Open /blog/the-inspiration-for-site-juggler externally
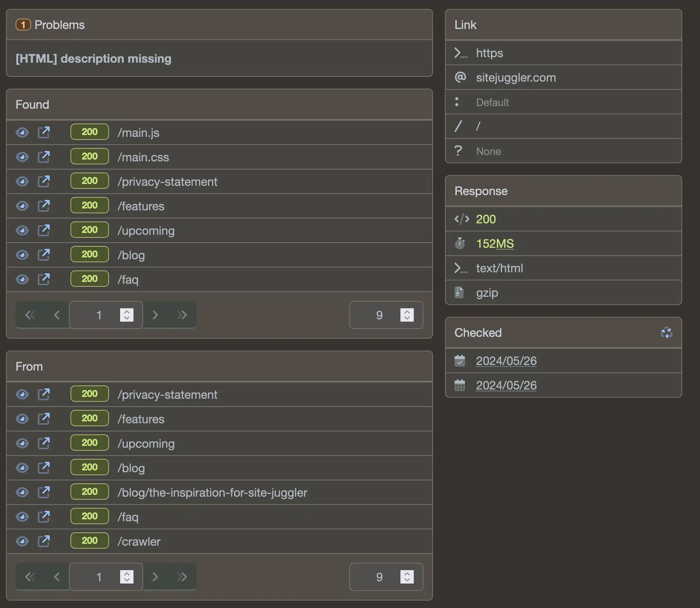The image size is (700, 608). [44, 492]
